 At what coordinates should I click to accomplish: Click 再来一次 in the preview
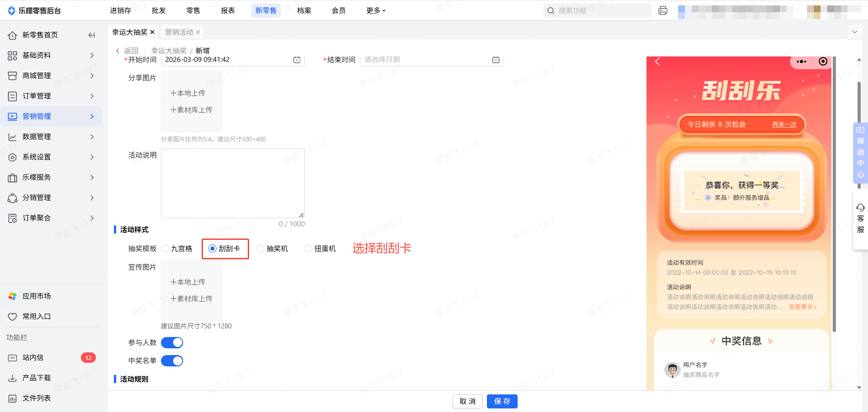(x=784, y=125)
